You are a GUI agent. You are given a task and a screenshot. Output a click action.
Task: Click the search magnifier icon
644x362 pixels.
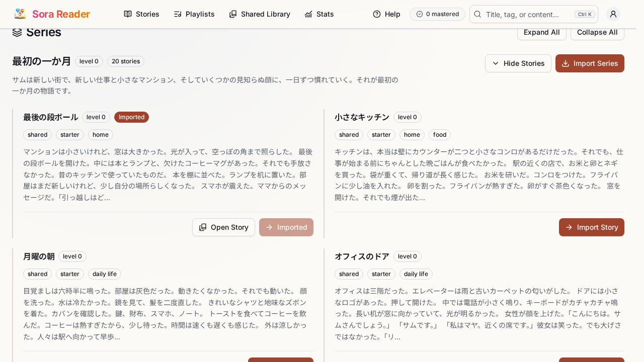point(478,14)
